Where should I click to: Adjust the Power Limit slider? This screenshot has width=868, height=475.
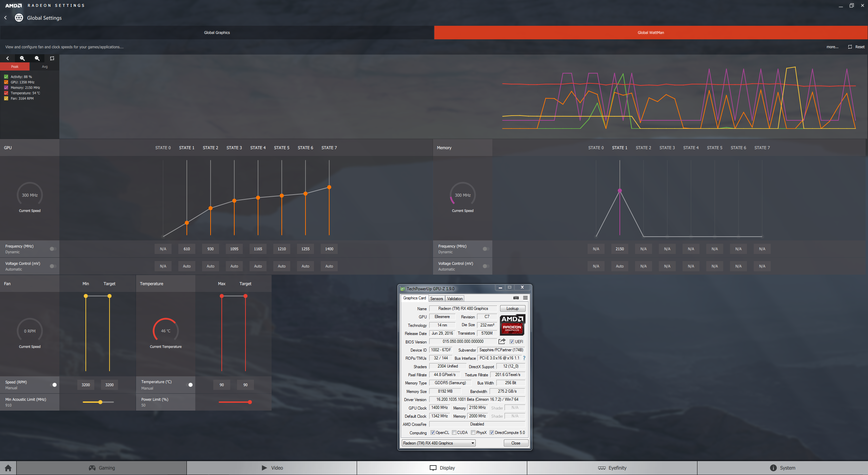(x=250, y=402)
